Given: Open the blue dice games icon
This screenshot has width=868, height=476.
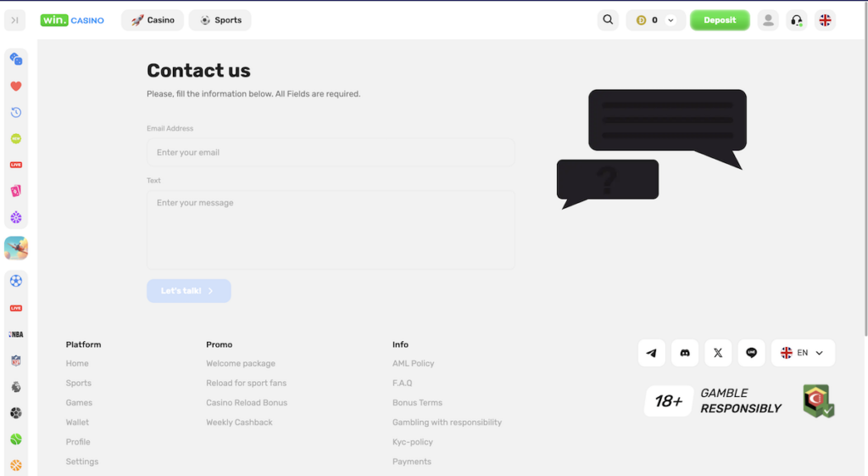Looking at the screenshot, I should click(x=16, y=59).
